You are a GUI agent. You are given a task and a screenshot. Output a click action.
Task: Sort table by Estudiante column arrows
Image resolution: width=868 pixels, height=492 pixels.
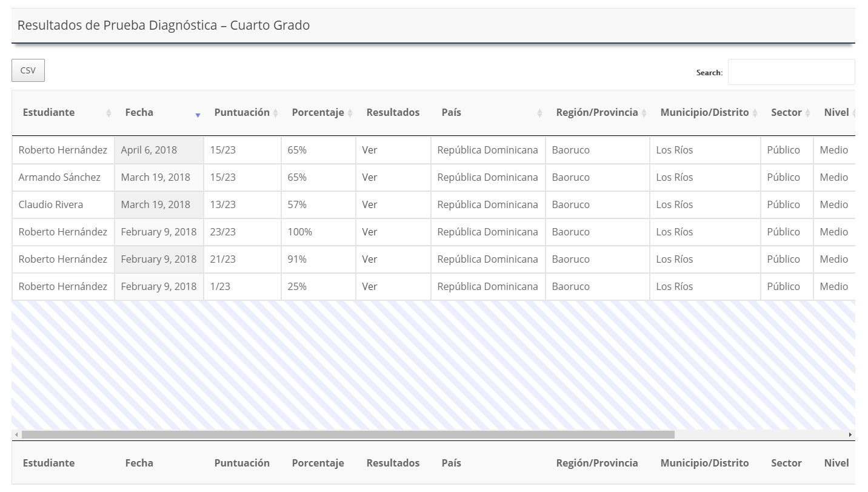click(109, 113)
